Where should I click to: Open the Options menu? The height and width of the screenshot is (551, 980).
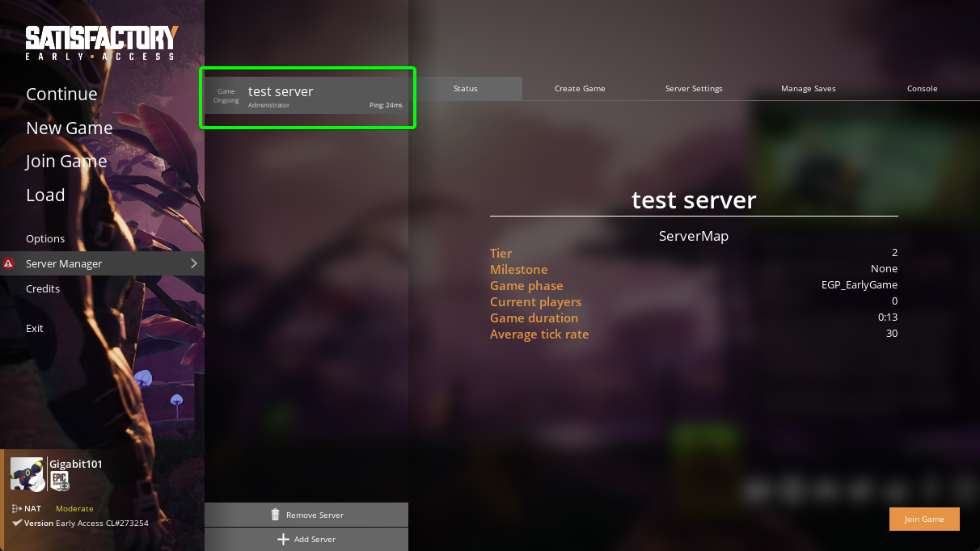pyautogui.click(x=45, y=239)
